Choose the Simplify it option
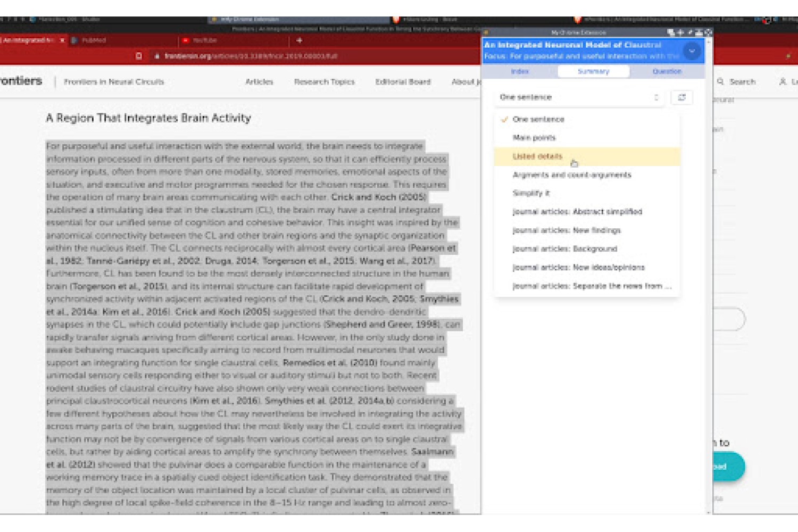This screenshot has width=798, height=532. click(x=587, y=193)
